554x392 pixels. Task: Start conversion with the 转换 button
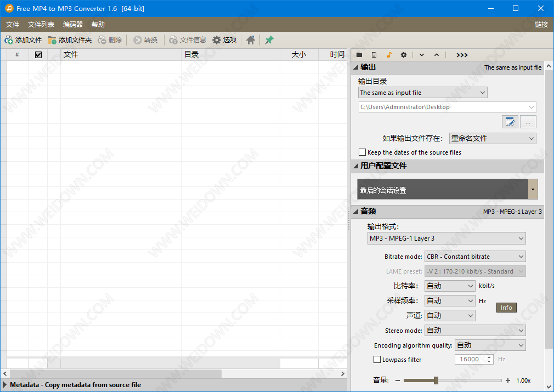pyautogui.click(x=145, y=40)
